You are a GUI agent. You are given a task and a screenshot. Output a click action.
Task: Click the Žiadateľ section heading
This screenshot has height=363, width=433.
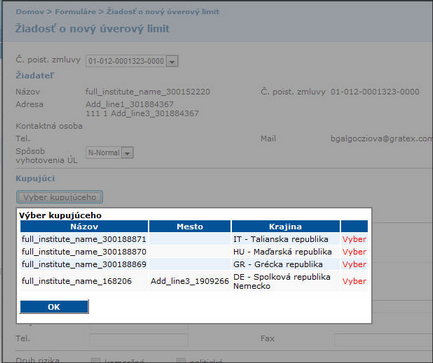click(35, 76)
